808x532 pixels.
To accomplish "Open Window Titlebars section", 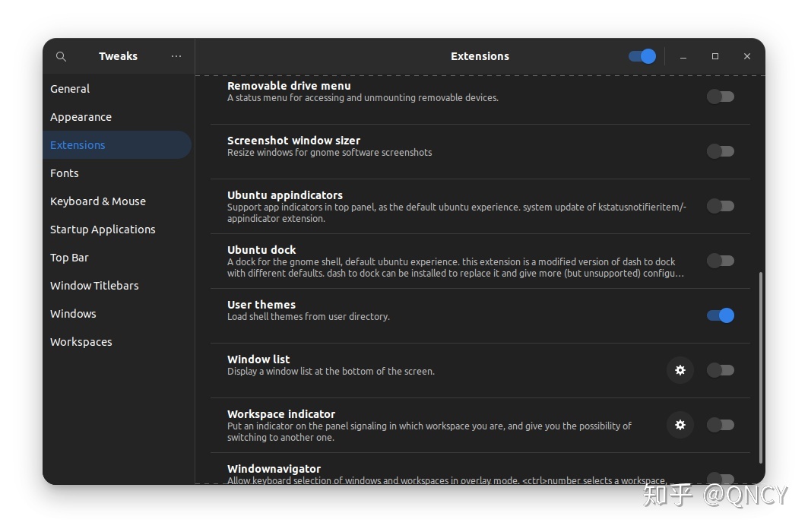I will (x=117, y=285).
